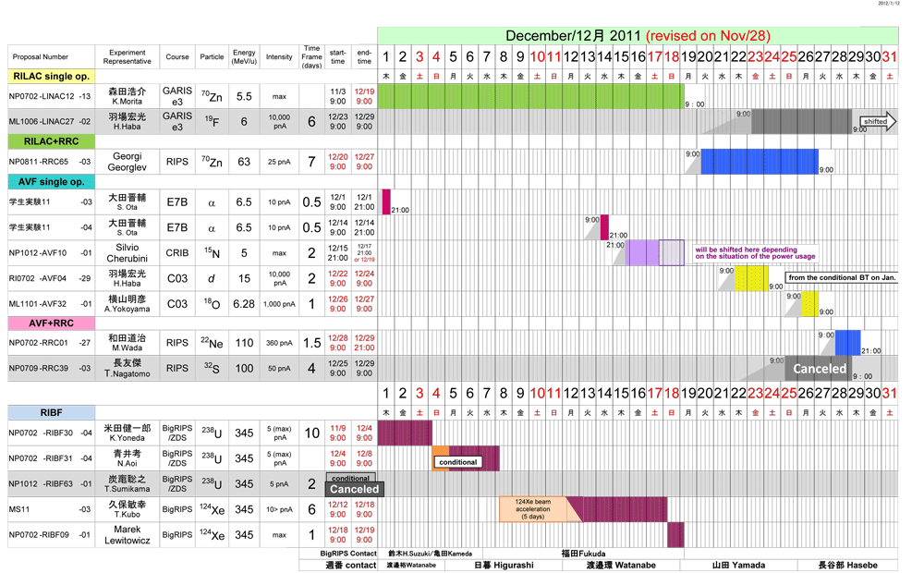Select weekly contact Hasebe
924x573 pixels.
pos(847,565)
